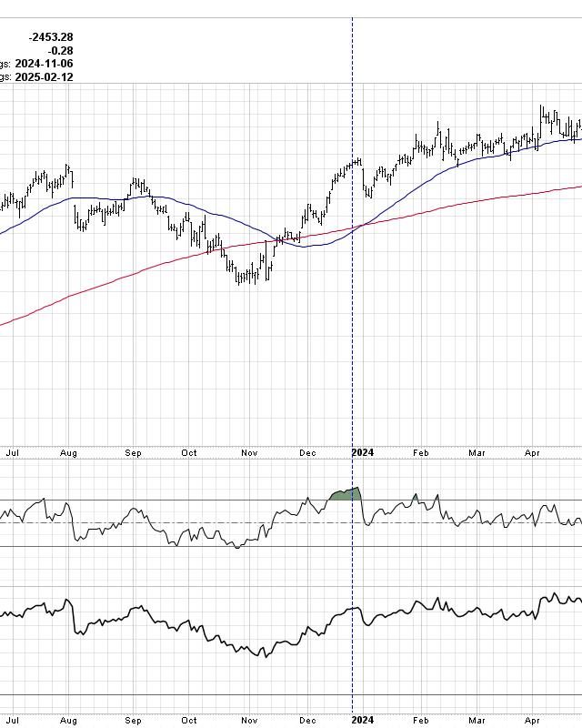Image resolution: width=582 pixels, height=728 pixels.
Task: Select the Aug label on the price chart axis
Action: point(69,451)
